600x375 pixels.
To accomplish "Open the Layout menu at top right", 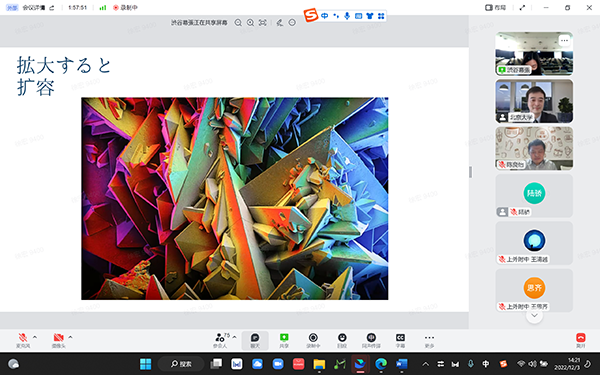I will (496, 7).
